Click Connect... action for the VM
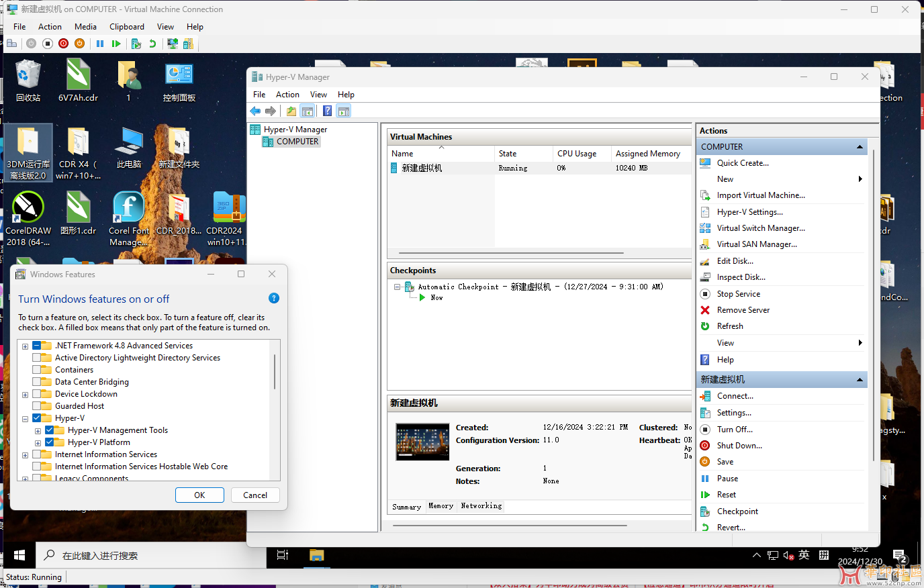 pos(735,396)
